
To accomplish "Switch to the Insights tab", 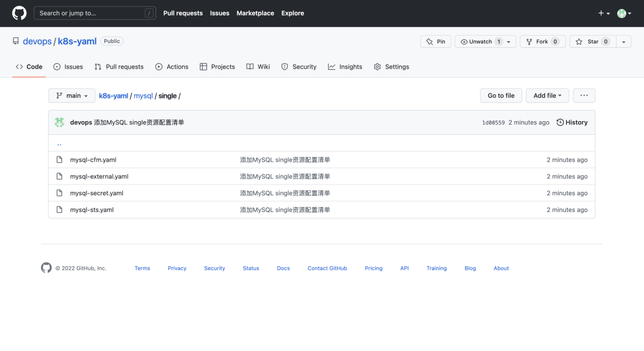I will (345, 67).
